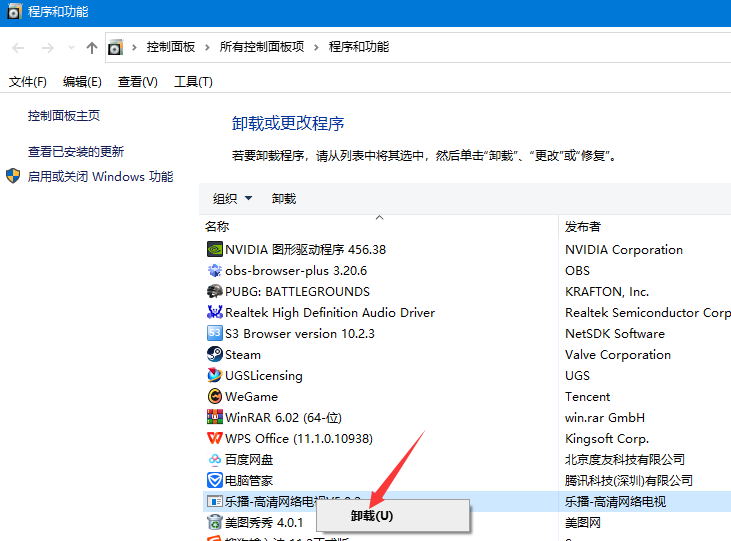
Task: Click the WPS Office program icon
Action: pos(214,438)
